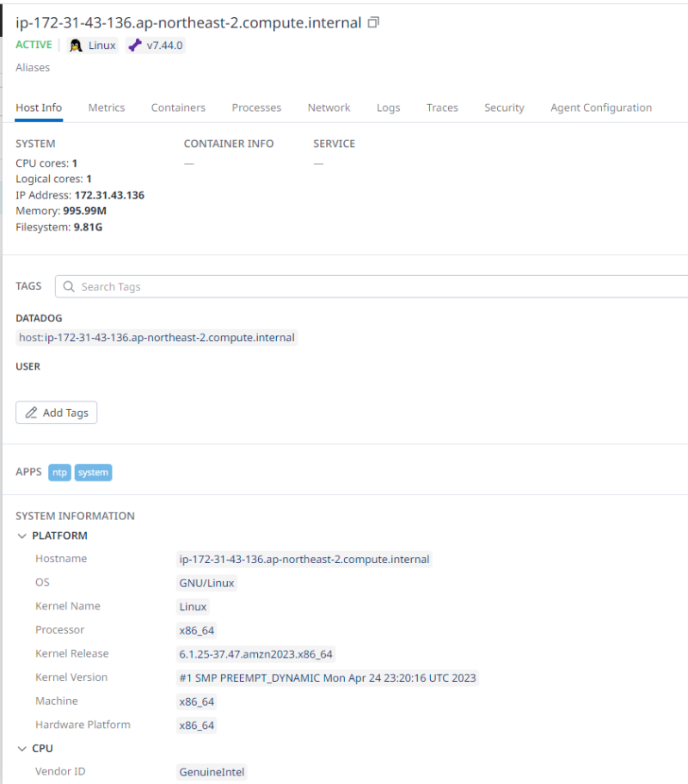Click the Hardware Platform value x86_64

click(x=197, y=726)
